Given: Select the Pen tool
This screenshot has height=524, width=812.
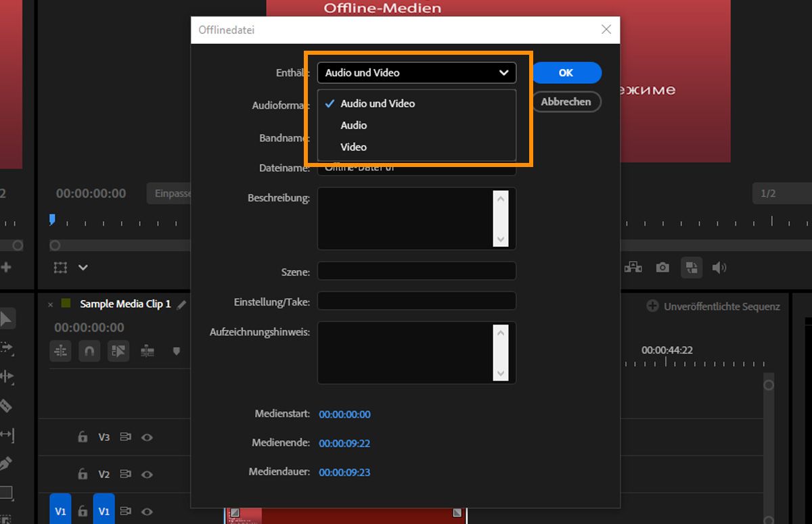Looking at the screenshot, I should [5, 464].
